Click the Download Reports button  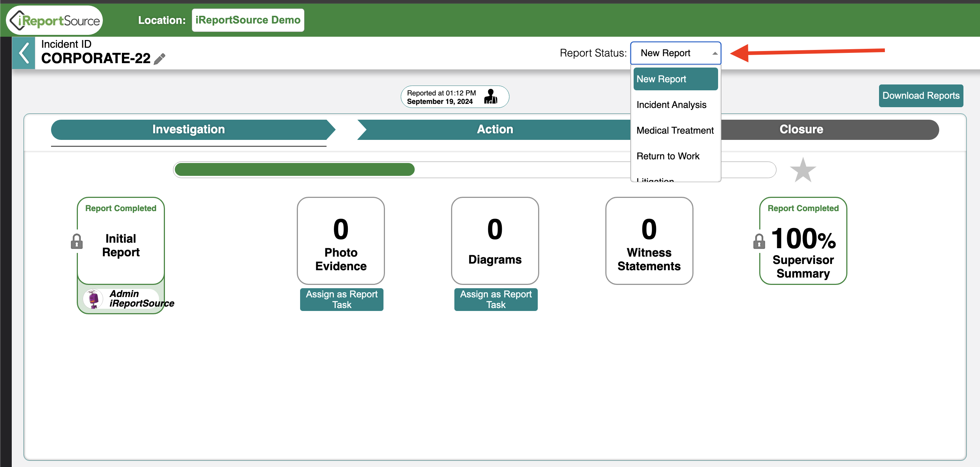(x=920, y=95)
